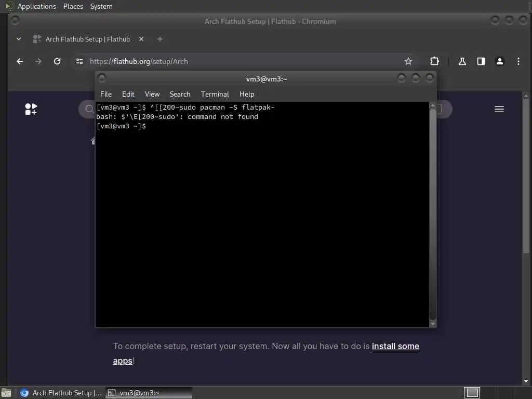
Task: Click page scrollbar down arrow
Action: click(526, 381)
